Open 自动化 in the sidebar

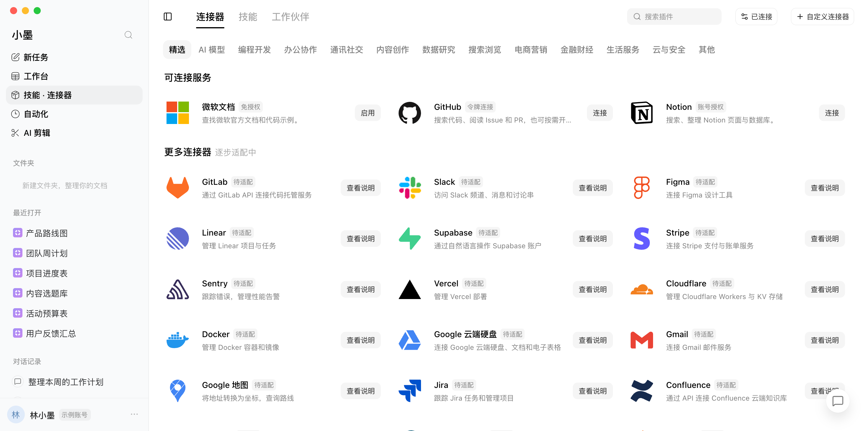[74, 114]
